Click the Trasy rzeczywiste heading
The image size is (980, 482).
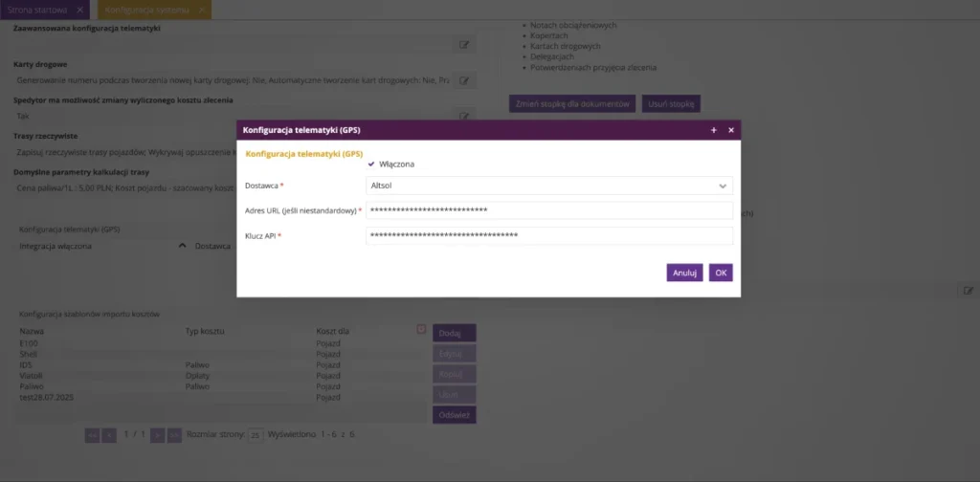46,136
